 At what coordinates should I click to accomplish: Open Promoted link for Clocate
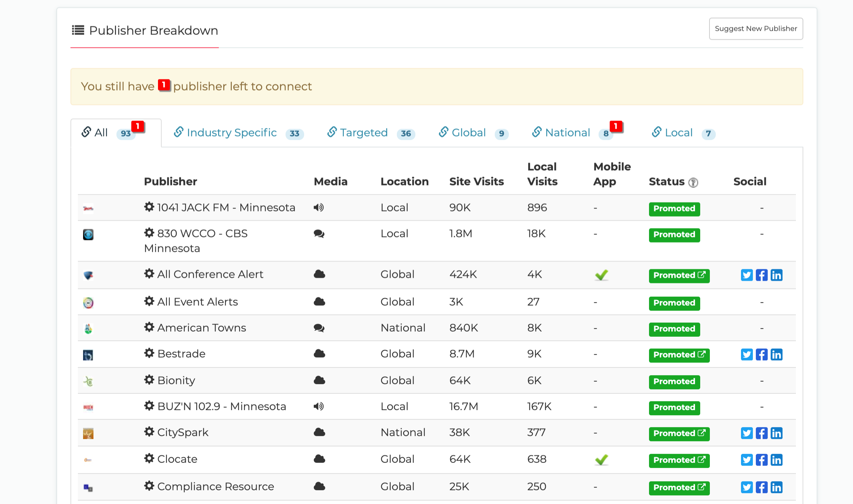click(679, 461)
